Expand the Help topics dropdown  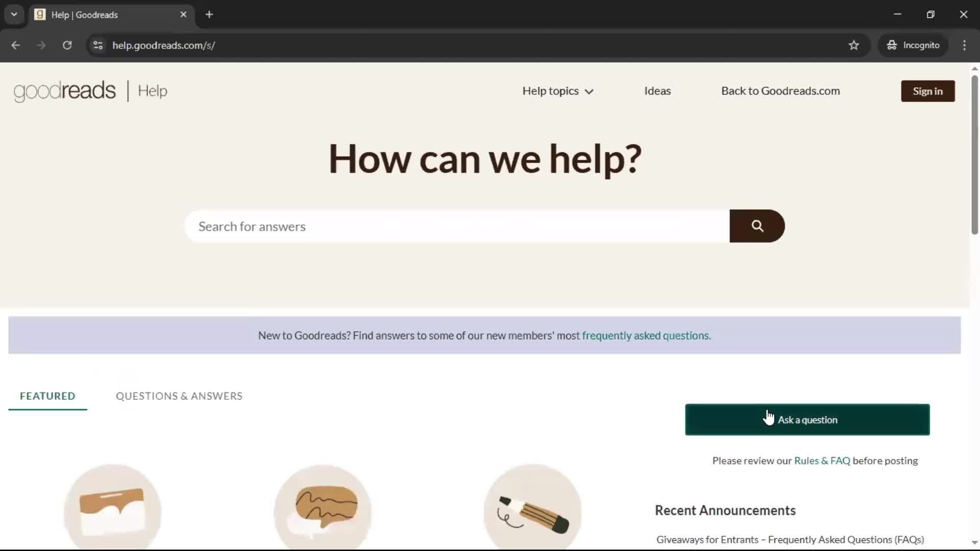coord(558,91)
